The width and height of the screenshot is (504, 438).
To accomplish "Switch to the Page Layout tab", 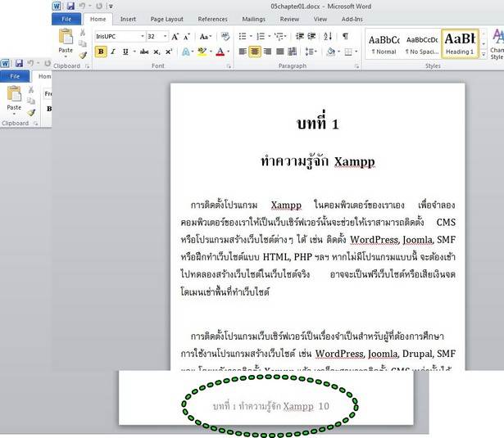I will pyautogui.click(x=167, y=20).
